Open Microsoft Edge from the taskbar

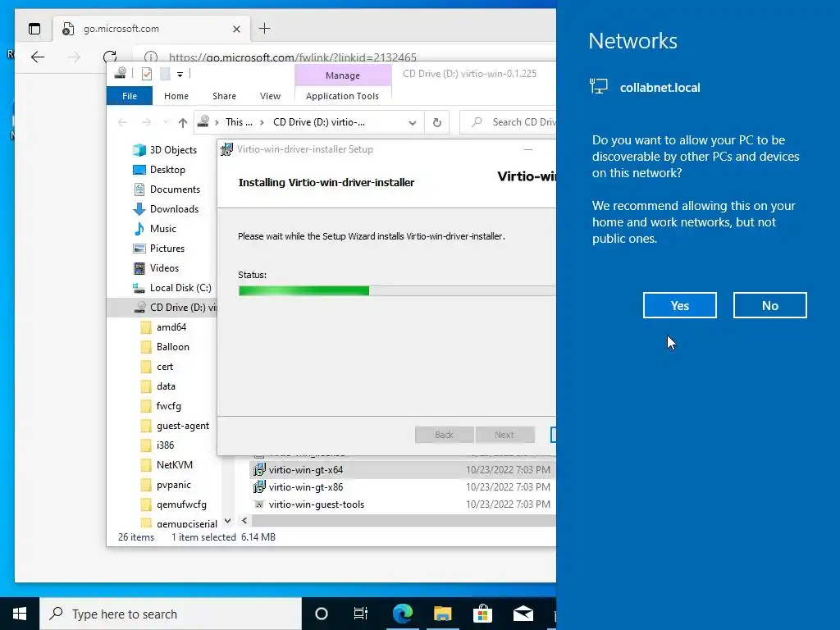pos(402,614)
